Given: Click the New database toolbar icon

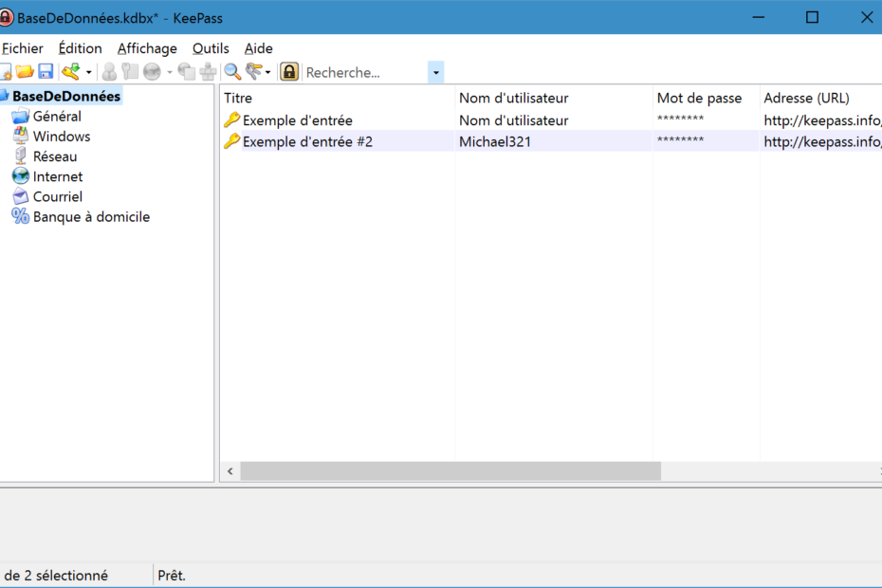Looking at the screenshot, I should pyautogui.click(x=5, y=72).
